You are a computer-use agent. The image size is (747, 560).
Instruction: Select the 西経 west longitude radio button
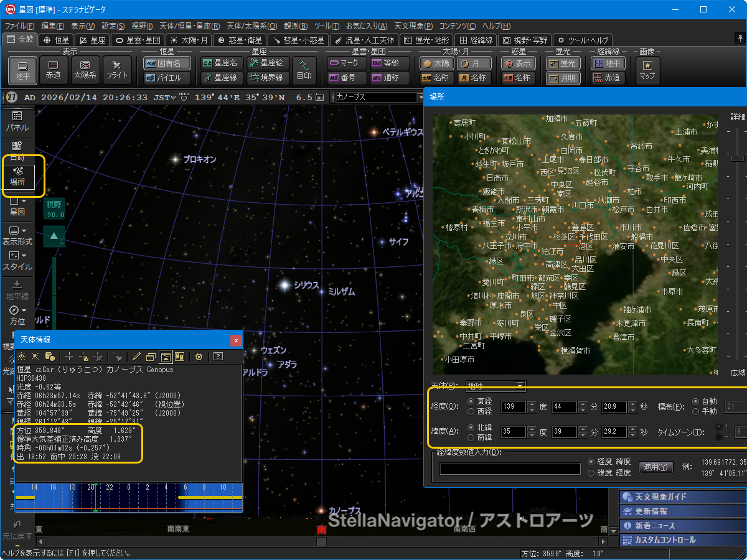[471, 411]
